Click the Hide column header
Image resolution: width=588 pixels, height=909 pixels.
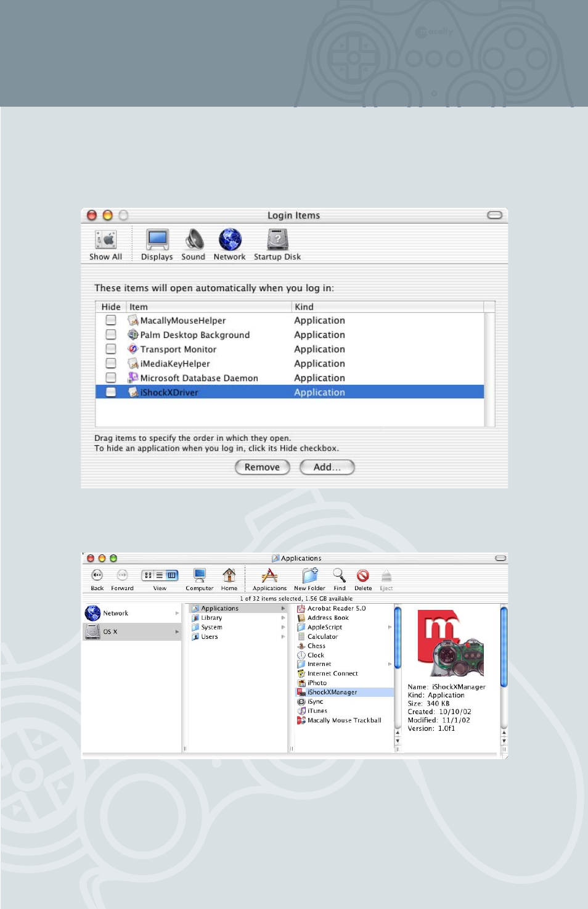click(x=111, y=306)
